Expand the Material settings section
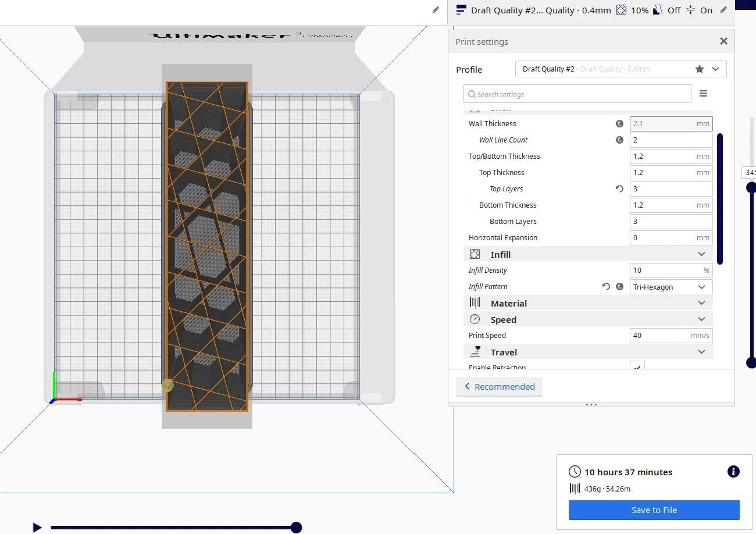The width and height of the screenshot is (756, 534). (x=701, y=303)
